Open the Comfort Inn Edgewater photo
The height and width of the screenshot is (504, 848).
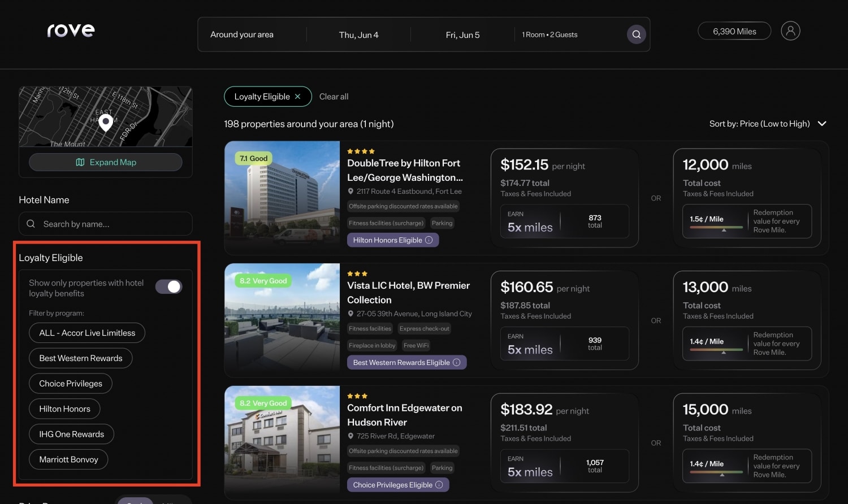282,442
